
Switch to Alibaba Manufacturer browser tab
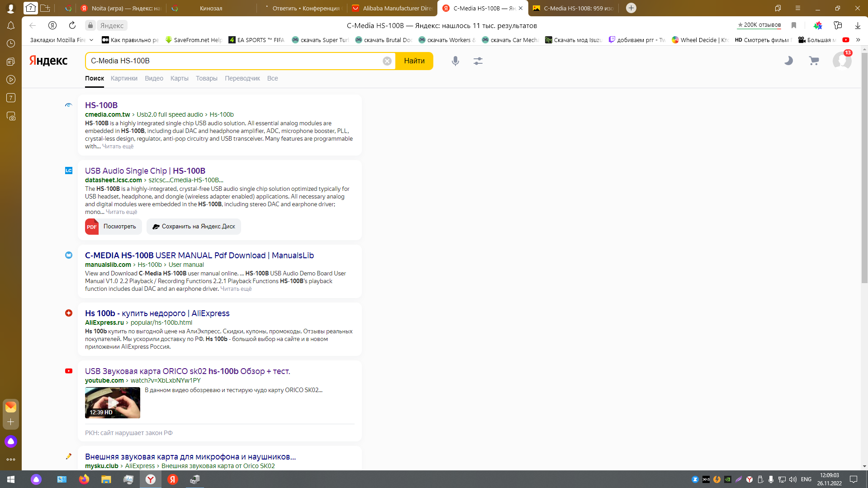pos(392,8)
